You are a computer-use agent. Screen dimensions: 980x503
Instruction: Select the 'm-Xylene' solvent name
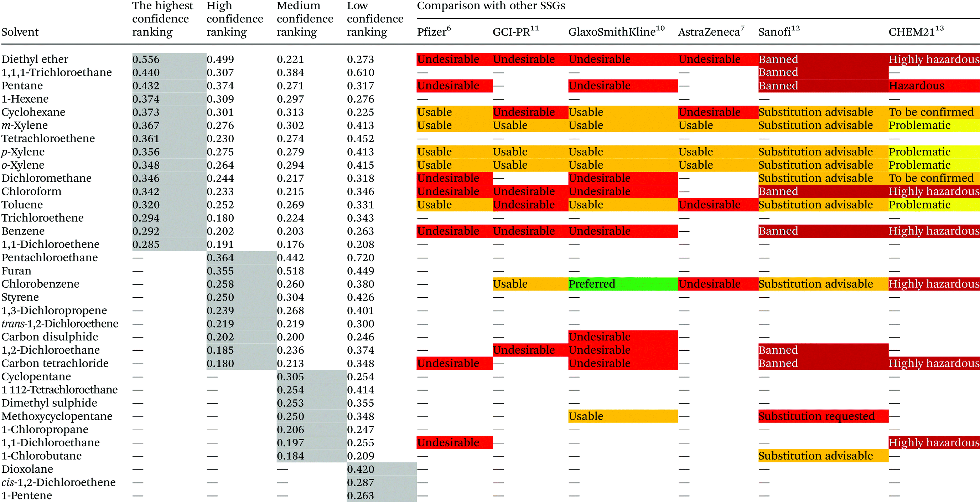click(24, 125)
